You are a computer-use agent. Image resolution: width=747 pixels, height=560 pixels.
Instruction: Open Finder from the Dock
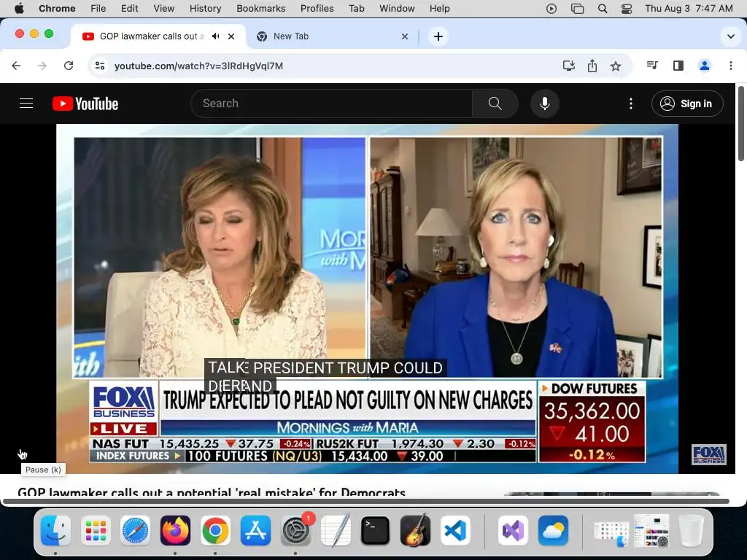tap(55, 530)
